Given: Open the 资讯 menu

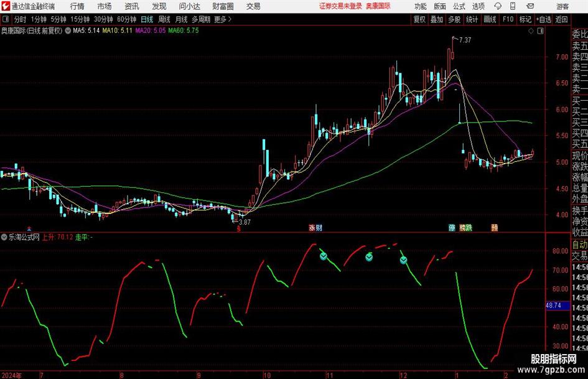Looking at the screenshot, I should click(132, 6).
